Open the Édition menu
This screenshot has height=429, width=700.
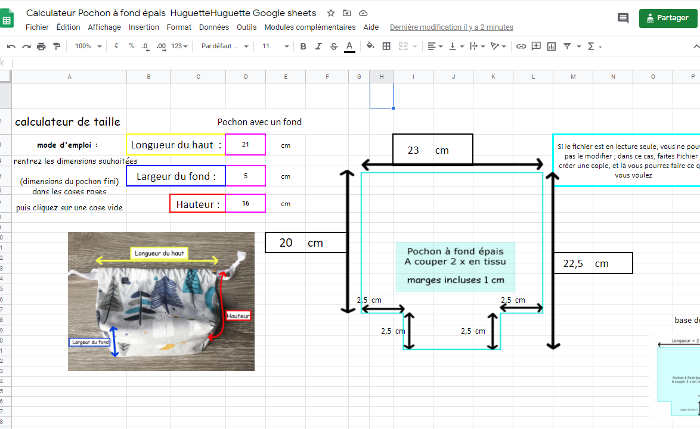coord(68,27)
